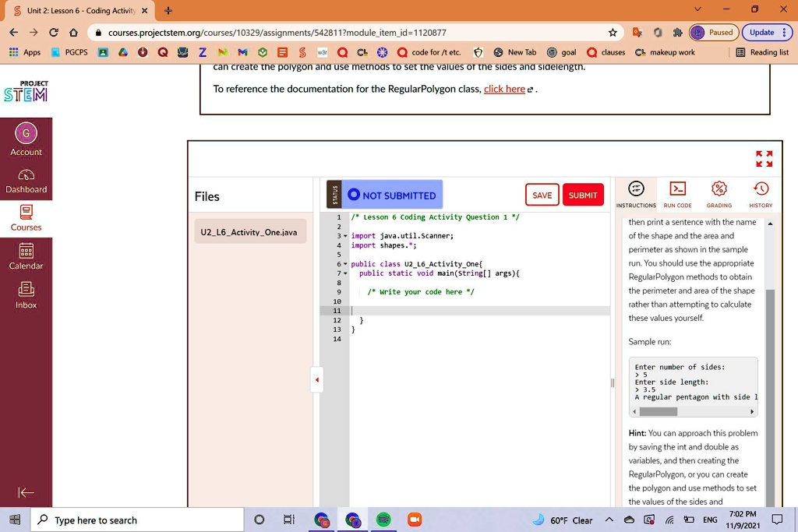Switch to the Courses section

[x=26, y=219]
